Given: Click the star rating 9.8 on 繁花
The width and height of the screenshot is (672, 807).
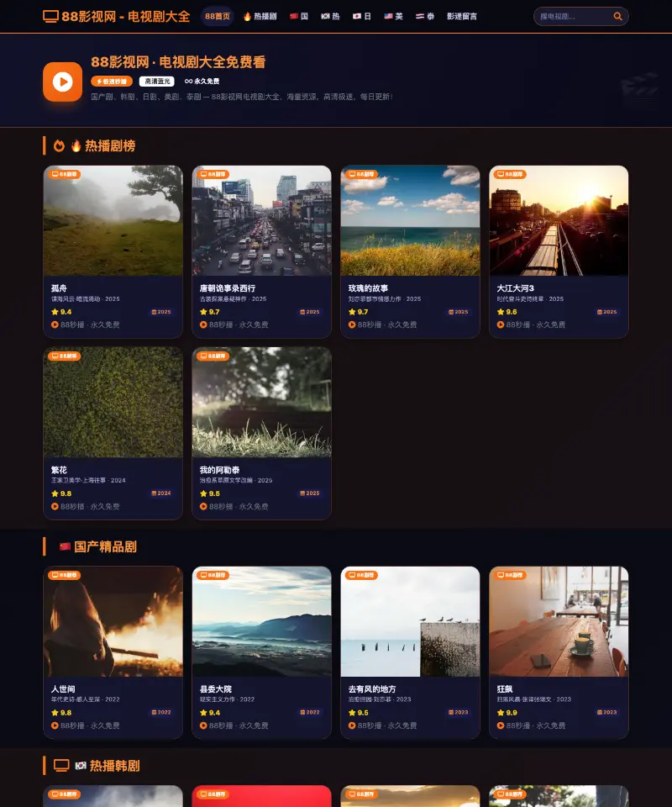Looking at the screenshot, I should click(61, 493).
